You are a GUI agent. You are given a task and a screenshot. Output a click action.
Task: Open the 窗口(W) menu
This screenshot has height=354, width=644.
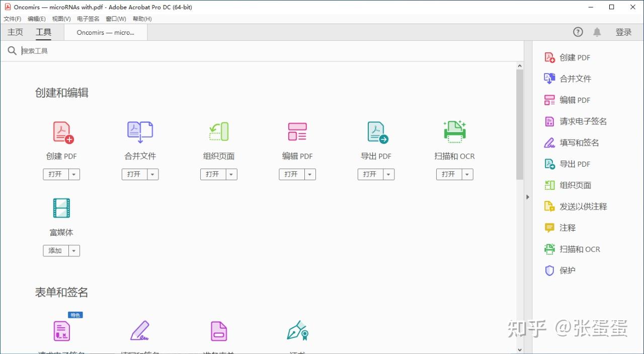(116, 19)
